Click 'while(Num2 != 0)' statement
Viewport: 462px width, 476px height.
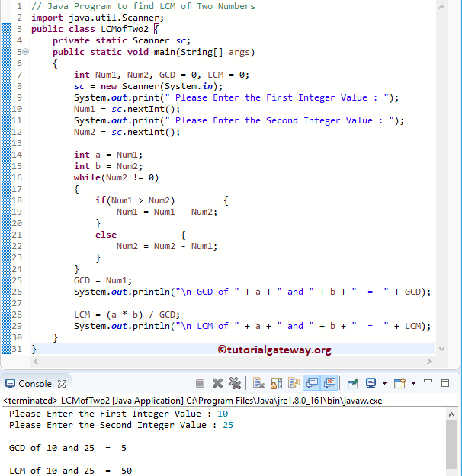point(116,177)
